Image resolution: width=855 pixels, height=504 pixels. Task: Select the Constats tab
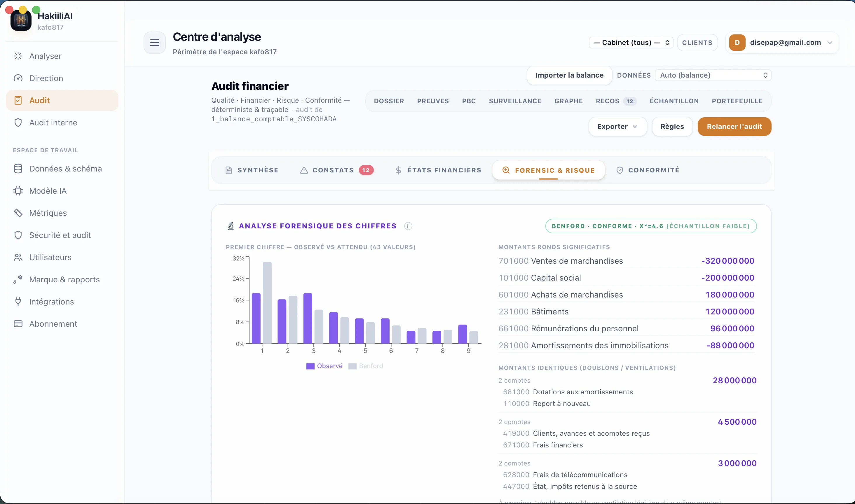337,170
